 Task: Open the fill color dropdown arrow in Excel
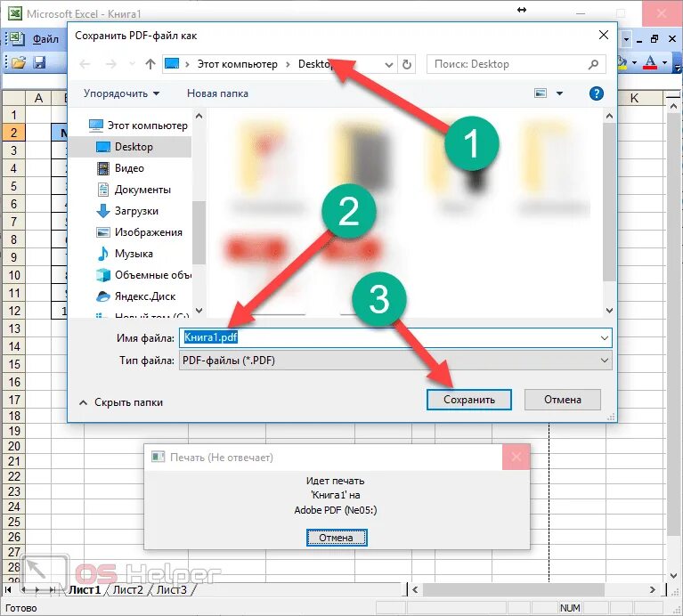[634, 62]
